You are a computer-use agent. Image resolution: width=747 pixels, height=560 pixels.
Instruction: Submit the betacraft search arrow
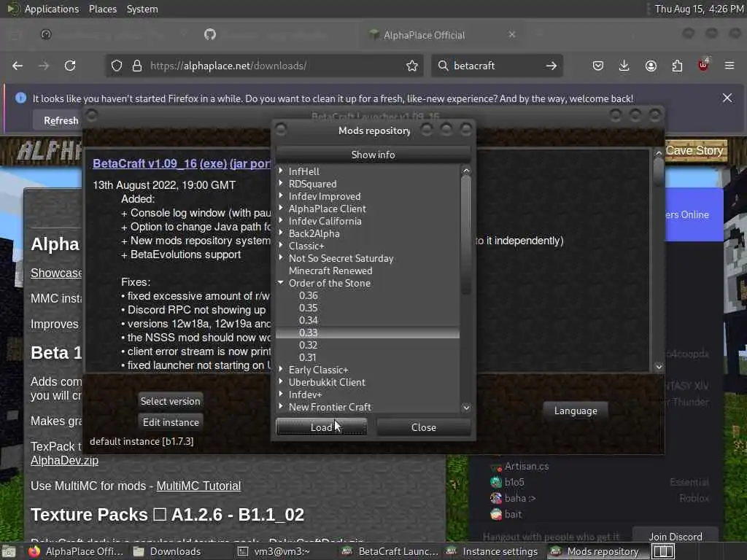click(x=551, y=66)
